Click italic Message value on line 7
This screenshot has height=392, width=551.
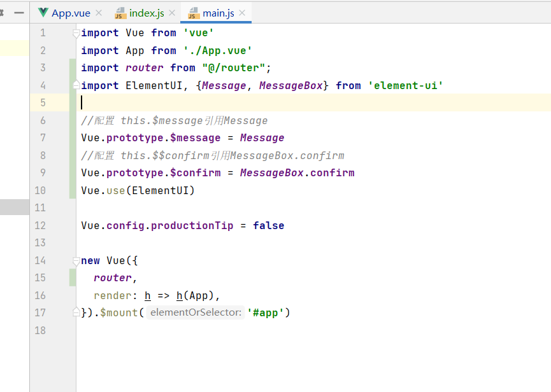tap(262, 138)
